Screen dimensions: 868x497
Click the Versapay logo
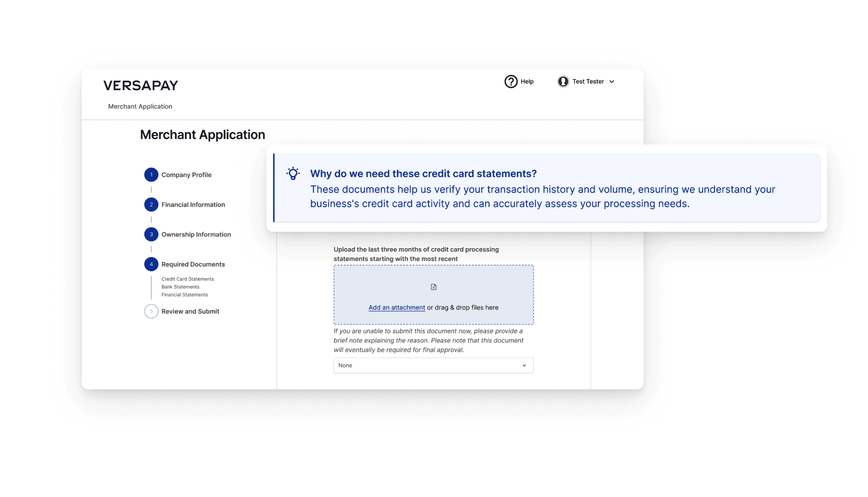point(141,86)
